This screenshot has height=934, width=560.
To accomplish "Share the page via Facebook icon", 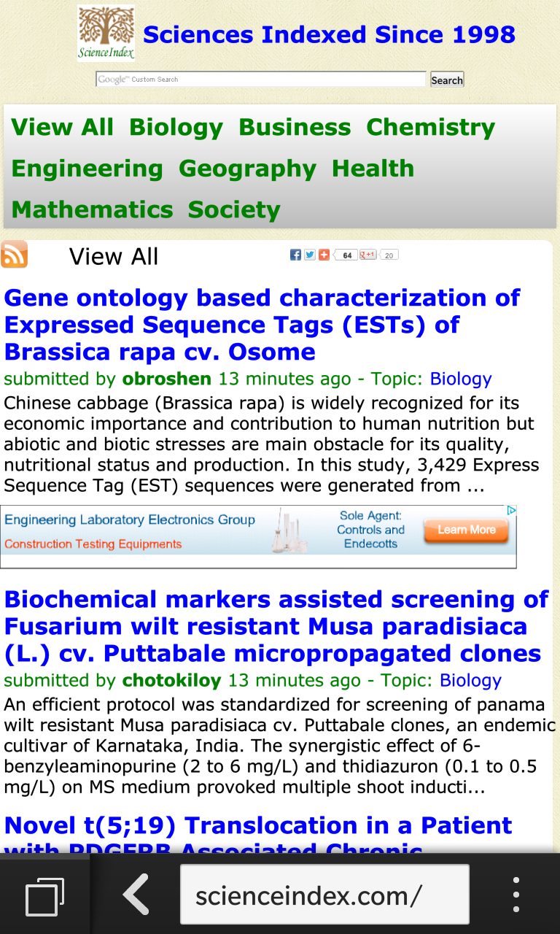I will coord(295,255).
